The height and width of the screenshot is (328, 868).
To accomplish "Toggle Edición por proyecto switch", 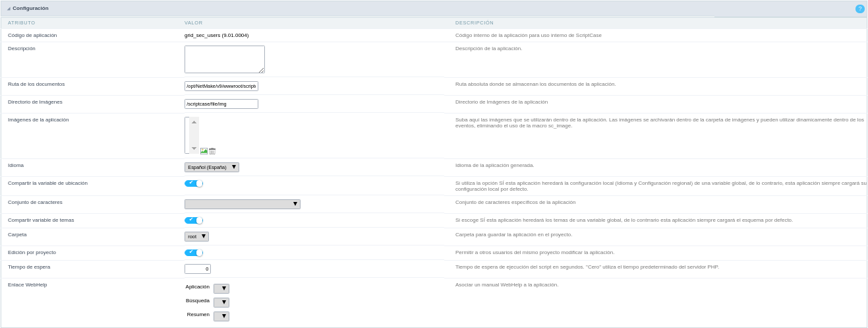I will pyautogui.click(x=194, y=253).
